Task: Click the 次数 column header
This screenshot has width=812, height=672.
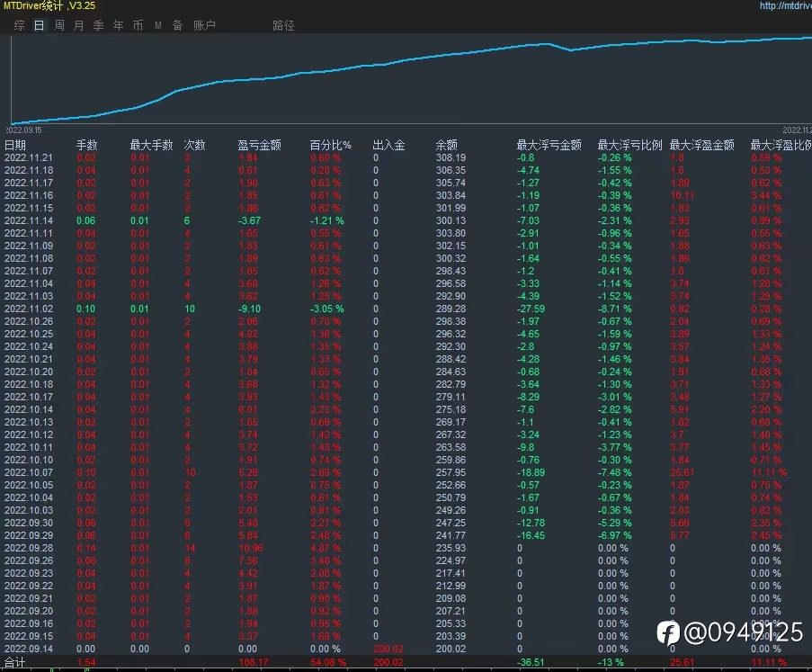Action: pos(195,145)
